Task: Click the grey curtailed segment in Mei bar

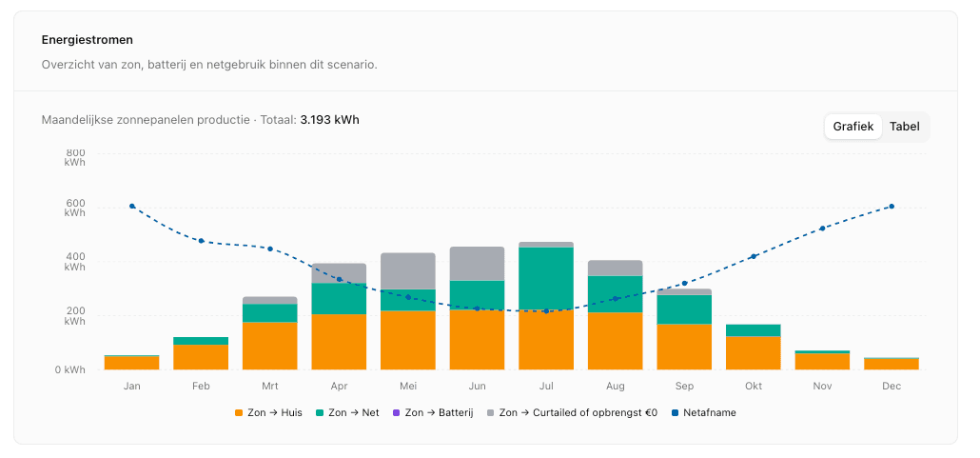Action: tap(408, 270)
